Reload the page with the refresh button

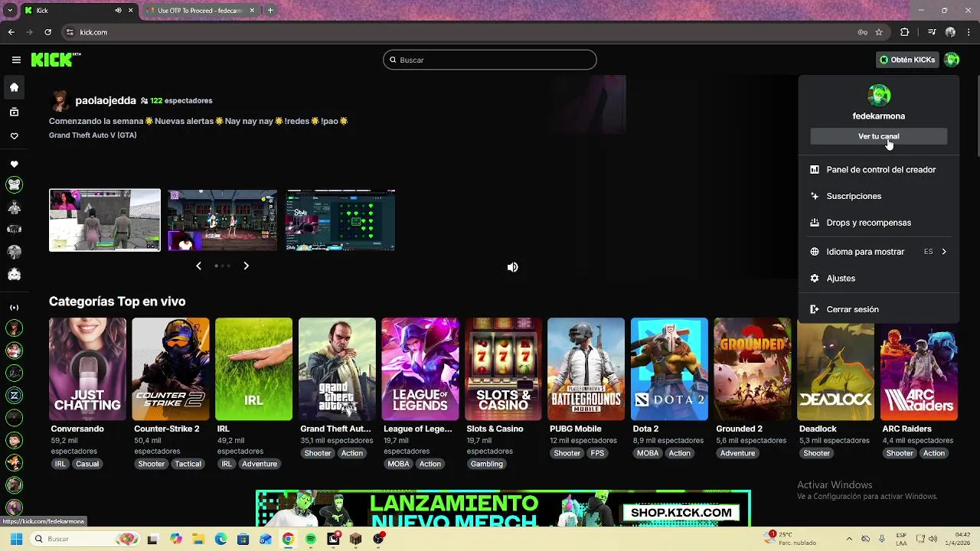tap(47, 32)
